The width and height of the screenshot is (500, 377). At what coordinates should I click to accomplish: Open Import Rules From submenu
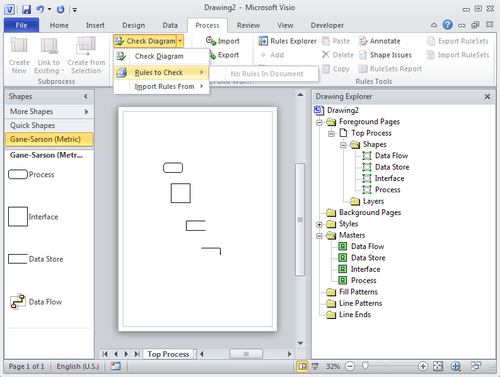pos(161,87)
